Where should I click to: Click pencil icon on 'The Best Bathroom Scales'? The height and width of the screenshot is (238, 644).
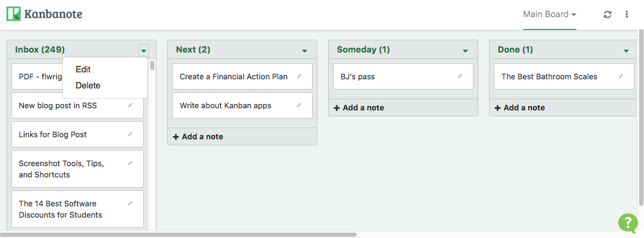(x=621, y=77)
